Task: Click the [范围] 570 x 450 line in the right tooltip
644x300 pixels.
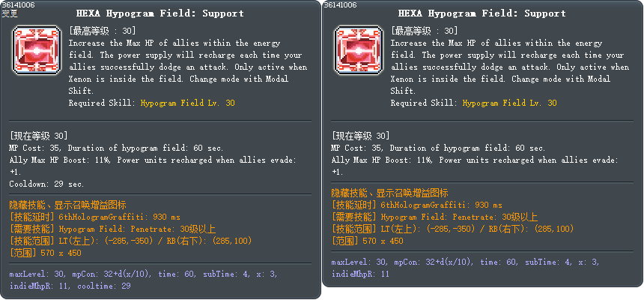Action: click(367, 241)
